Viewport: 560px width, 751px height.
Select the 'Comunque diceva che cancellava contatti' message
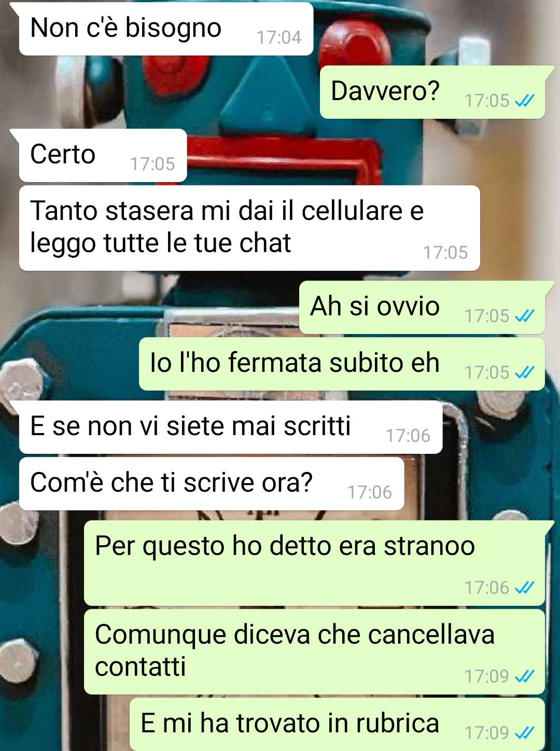click(314, 652)
